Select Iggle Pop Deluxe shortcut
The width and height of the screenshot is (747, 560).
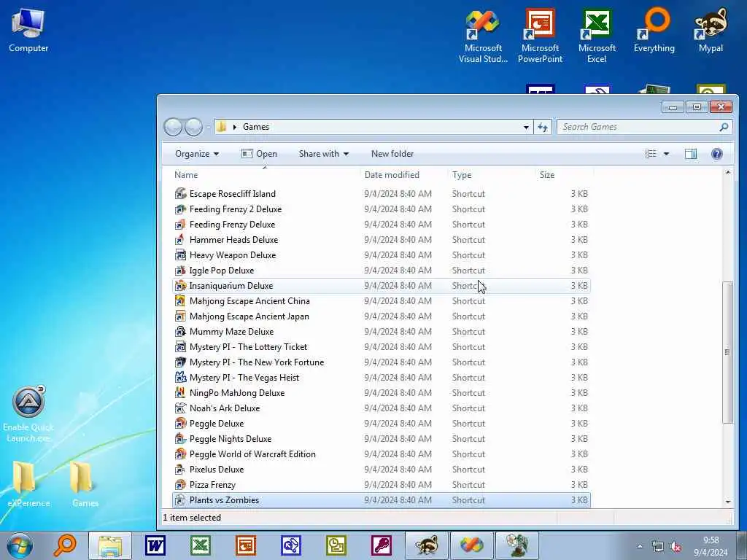pyautogui.click(x=381, y=271)
